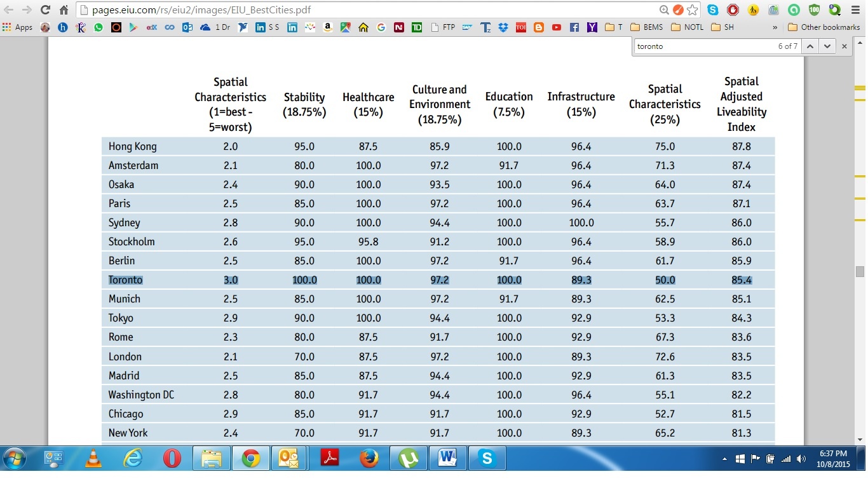The height and width of the screenshot is (488, 868).
Task: Close the find bar
Action: coord(844,46)
